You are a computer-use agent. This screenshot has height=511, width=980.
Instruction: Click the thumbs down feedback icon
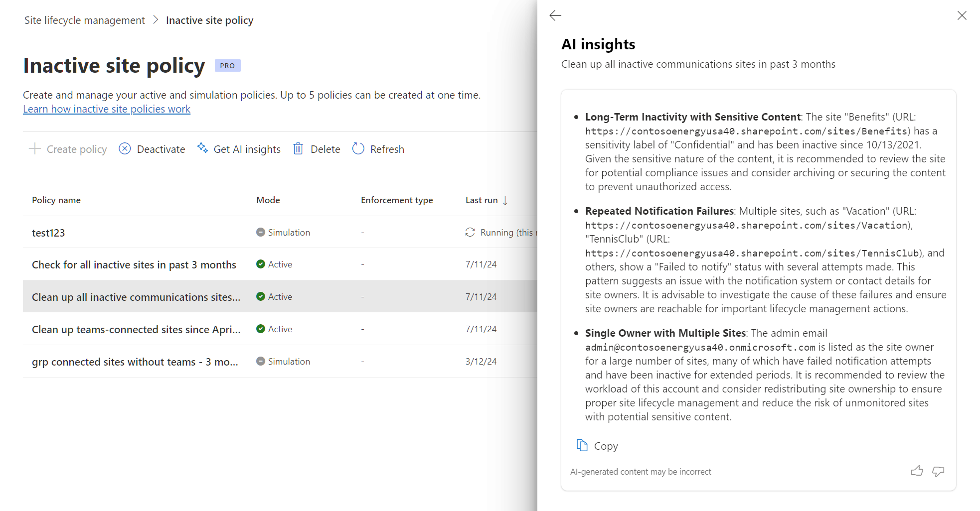point(938,471)
